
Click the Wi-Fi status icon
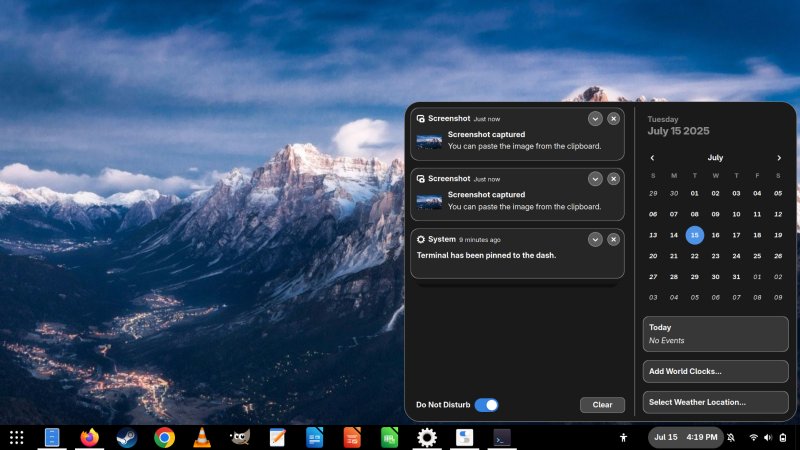tap(753, 437)
